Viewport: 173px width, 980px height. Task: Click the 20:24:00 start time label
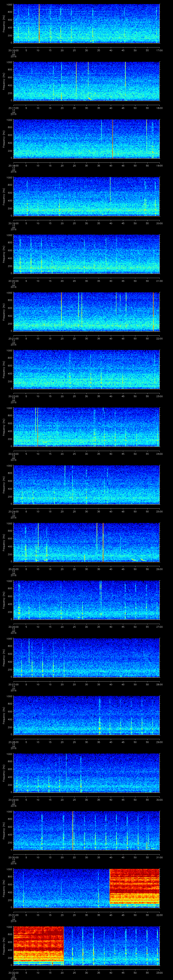(x=13, y=511)
